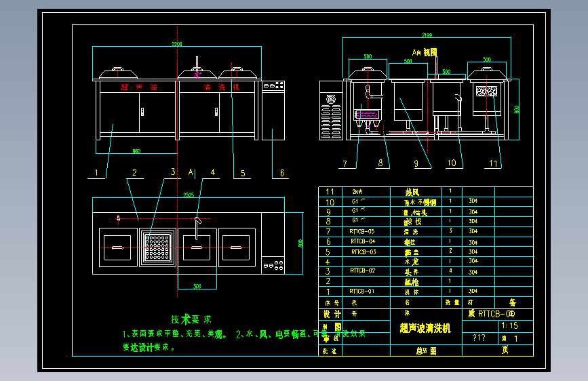Click the 设计 label in title block
The height and width of the screenshot is (381, 588).
tap(332, 315)
